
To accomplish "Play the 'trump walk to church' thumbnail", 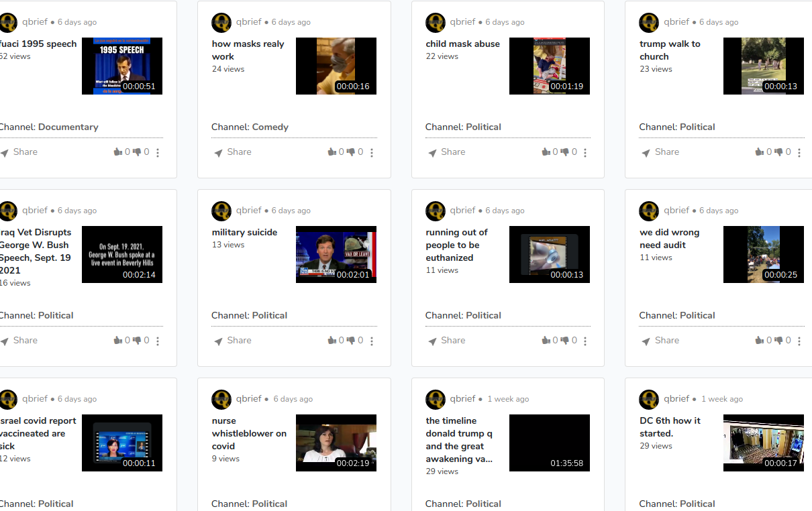I will tap(764, 66).
